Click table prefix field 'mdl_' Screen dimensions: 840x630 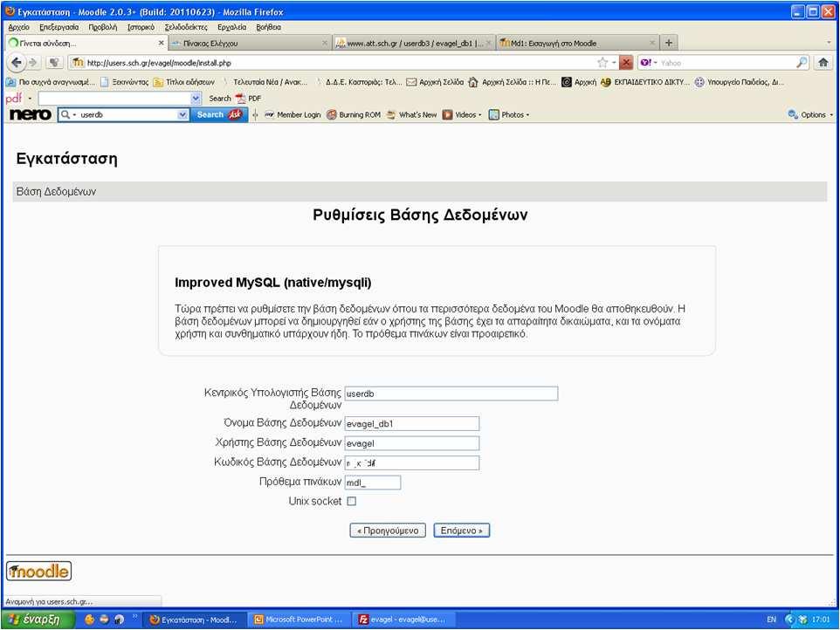(x=372, y=483)
